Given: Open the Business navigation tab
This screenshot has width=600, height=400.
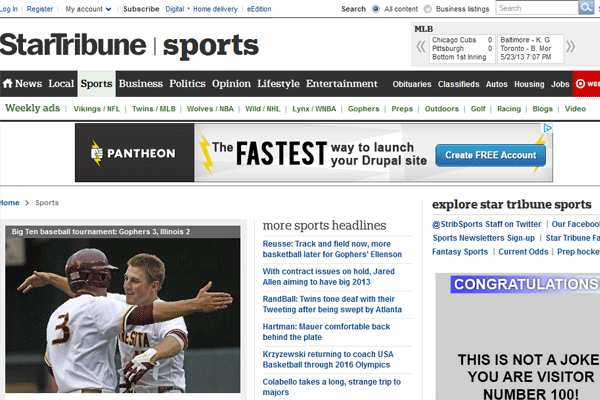Looking at the screenshot, I should [x=140, y=83].
